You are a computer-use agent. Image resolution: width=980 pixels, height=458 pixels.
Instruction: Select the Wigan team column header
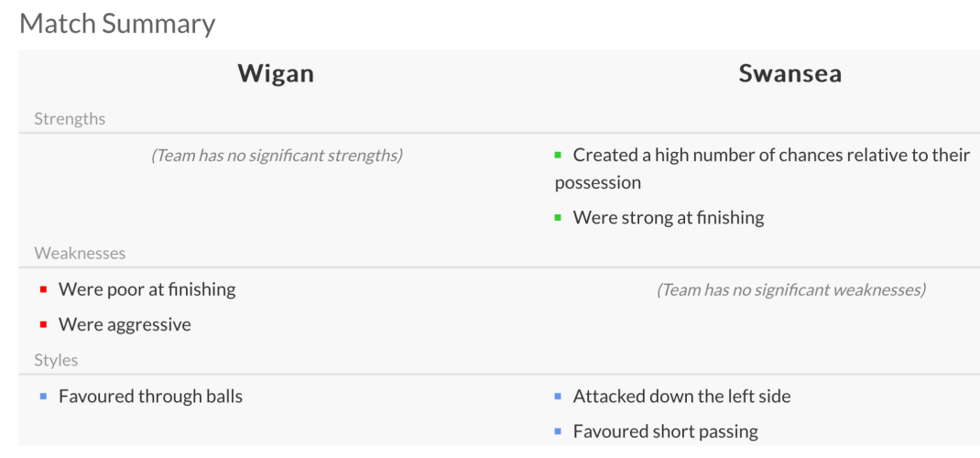[276, 74]
